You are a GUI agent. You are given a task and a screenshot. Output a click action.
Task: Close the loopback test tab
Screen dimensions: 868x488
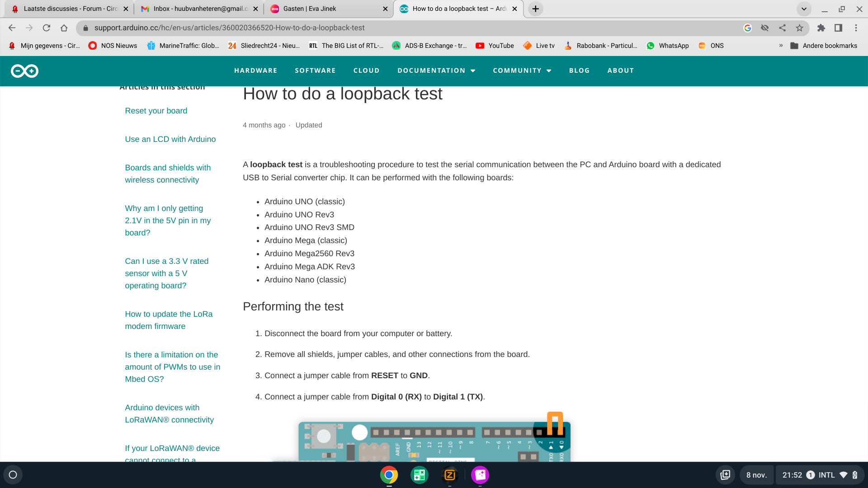click(x=514, y=9)
